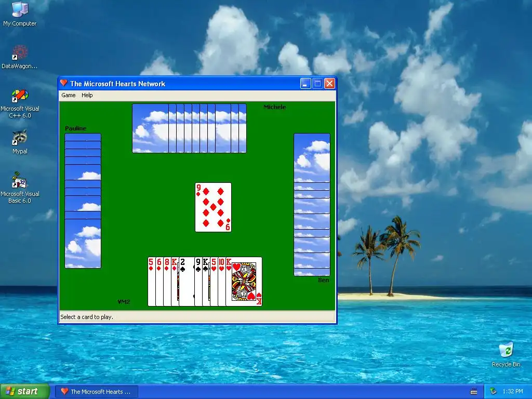Choose the King of hearts card

pyautogui.click(x=244, y=282)
